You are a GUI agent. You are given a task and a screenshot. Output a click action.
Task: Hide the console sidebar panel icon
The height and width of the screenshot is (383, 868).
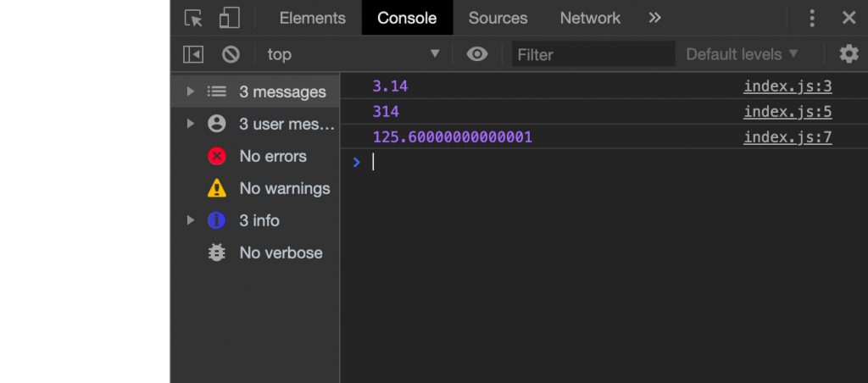pyautogui.click(x=193, y=54)
